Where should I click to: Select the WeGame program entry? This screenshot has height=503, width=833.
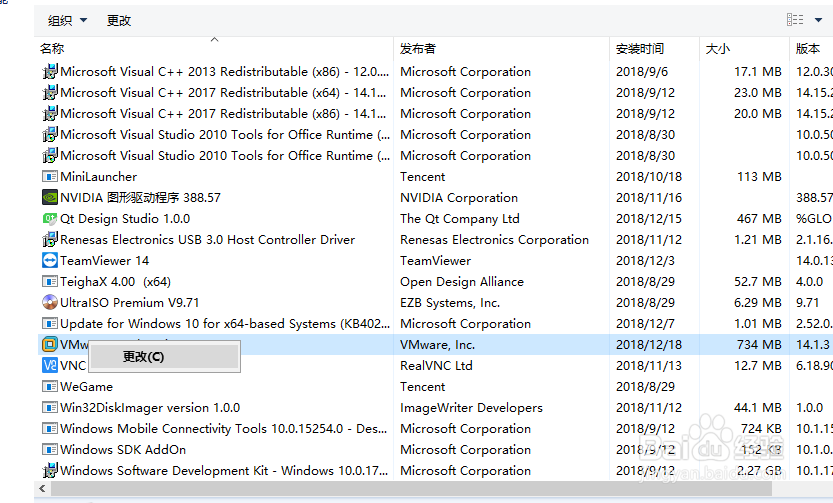[x=86, y=386]
